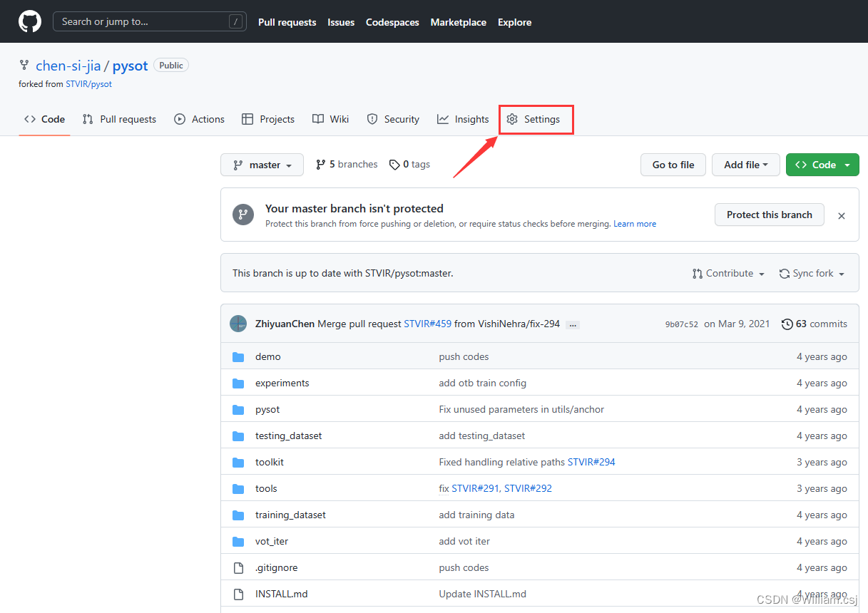Click the folder icon for experiments

click(x=238, y=383)
